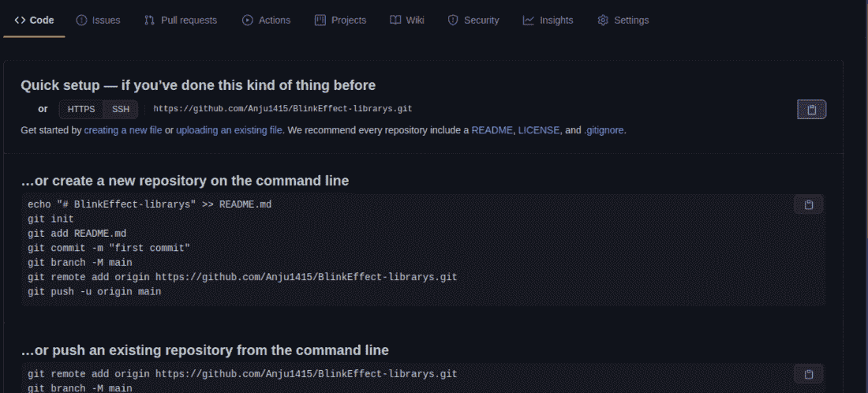
Task: Open the .gitignore link
Action: coord(604,130)
